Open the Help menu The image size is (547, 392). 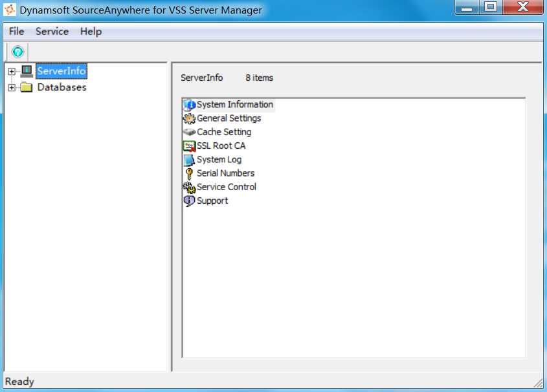click(x=91, y=31)
